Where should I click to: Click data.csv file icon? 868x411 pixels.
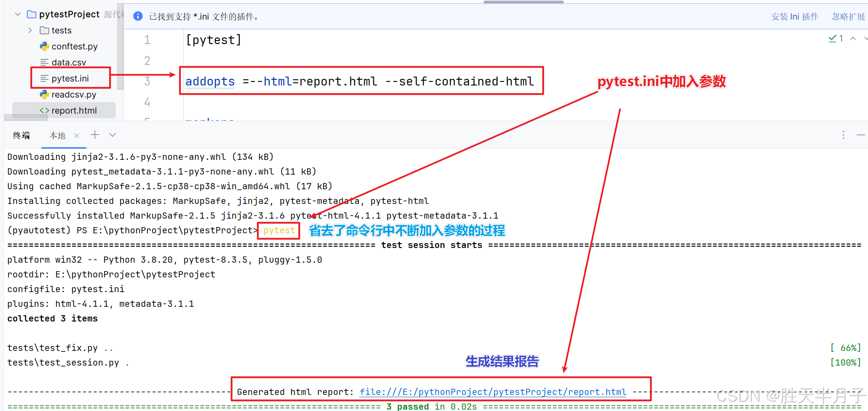[44, 62]
